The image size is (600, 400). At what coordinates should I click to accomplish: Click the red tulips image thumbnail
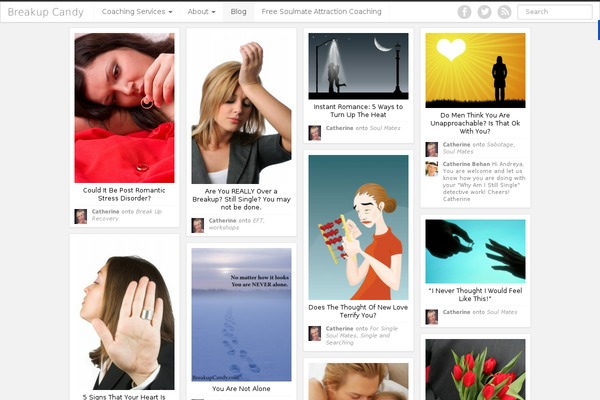tap(476, 369)
